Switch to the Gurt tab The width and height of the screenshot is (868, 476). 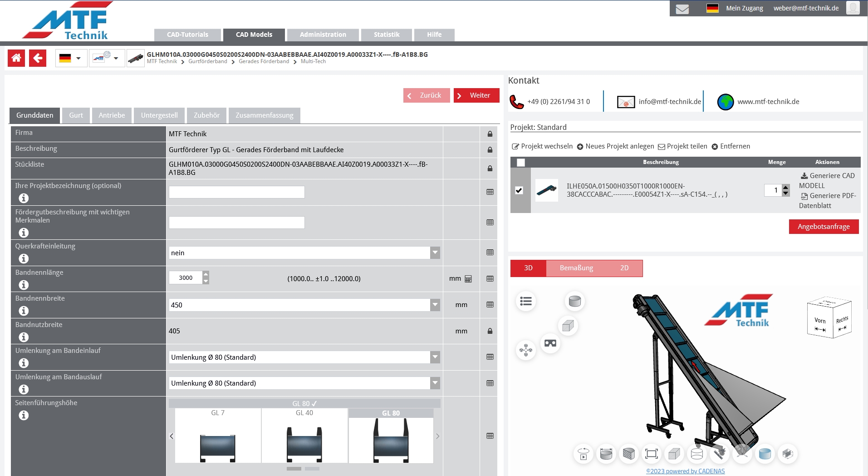(x=76, y=115)
